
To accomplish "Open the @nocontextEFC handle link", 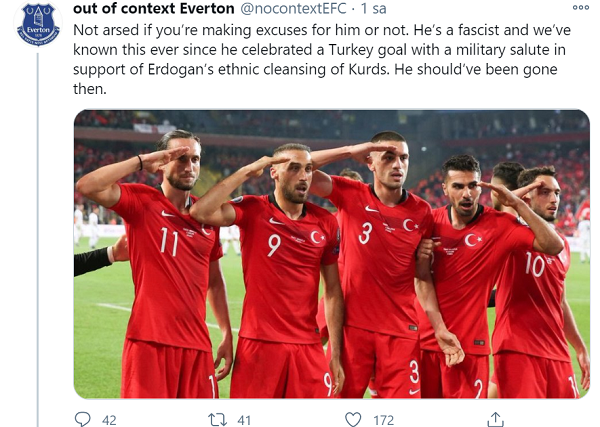I will coord(293,8).
